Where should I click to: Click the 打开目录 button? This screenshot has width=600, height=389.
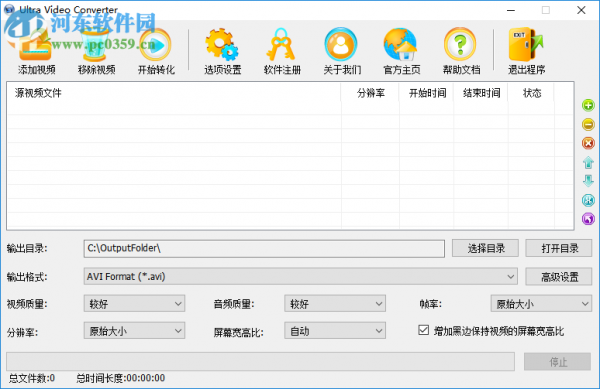[559, 248]
